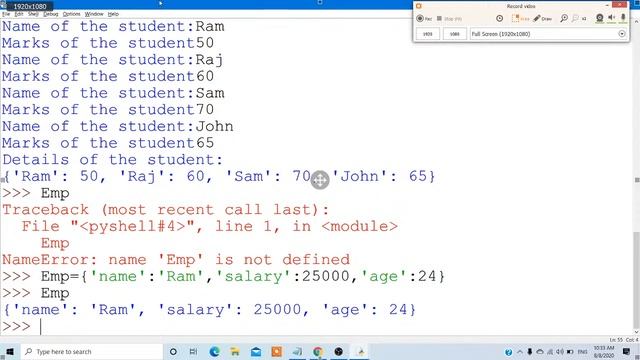Click the Ln: 55 Col: 4 status text

click(624, 340)
